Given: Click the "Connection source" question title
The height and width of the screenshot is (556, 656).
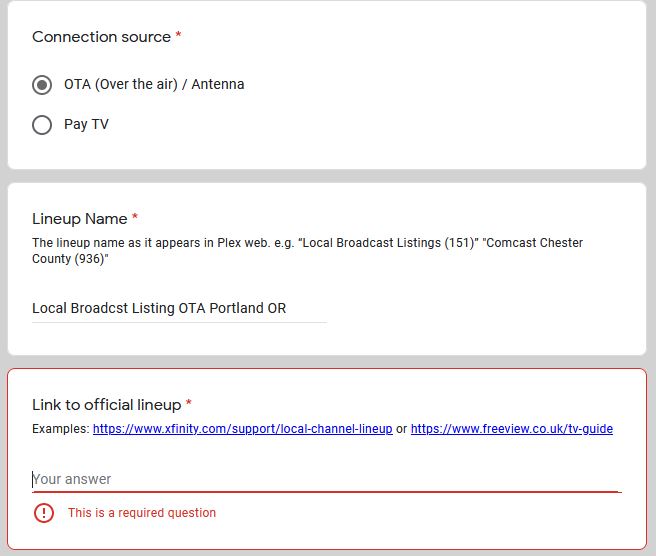Looking at the screenshot, I should pyautogui.click(x=101, y=37).
